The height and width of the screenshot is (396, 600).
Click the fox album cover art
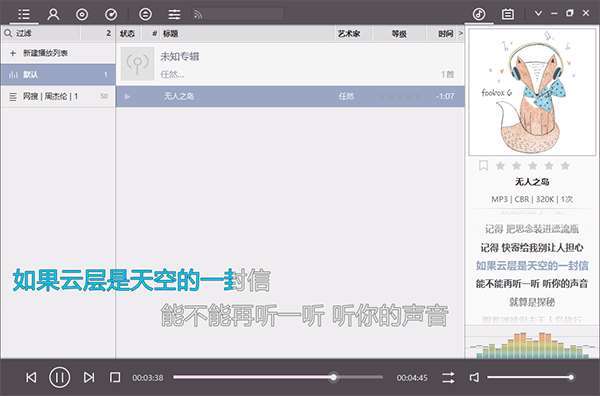[532, 92]
